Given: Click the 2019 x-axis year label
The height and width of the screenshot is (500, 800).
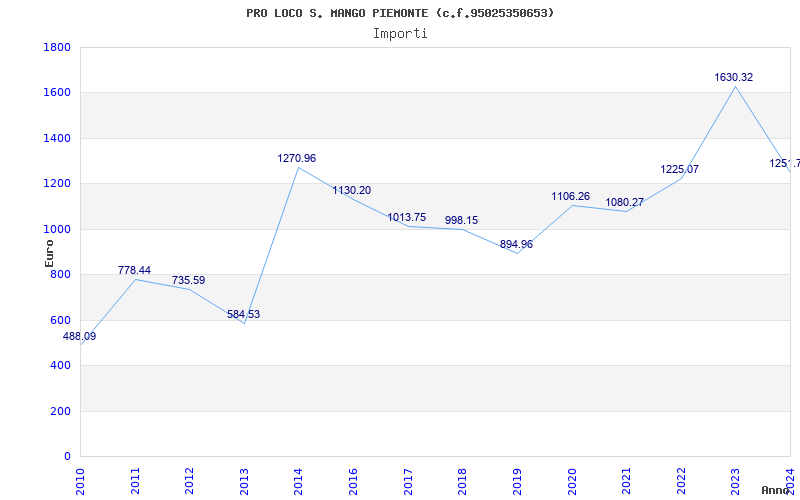Looking at the screenshot, I should [517, 482].
